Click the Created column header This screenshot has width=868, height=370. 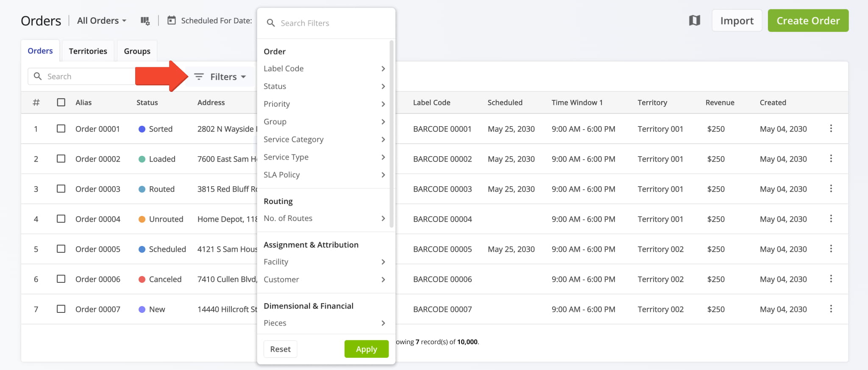(773, 102)
